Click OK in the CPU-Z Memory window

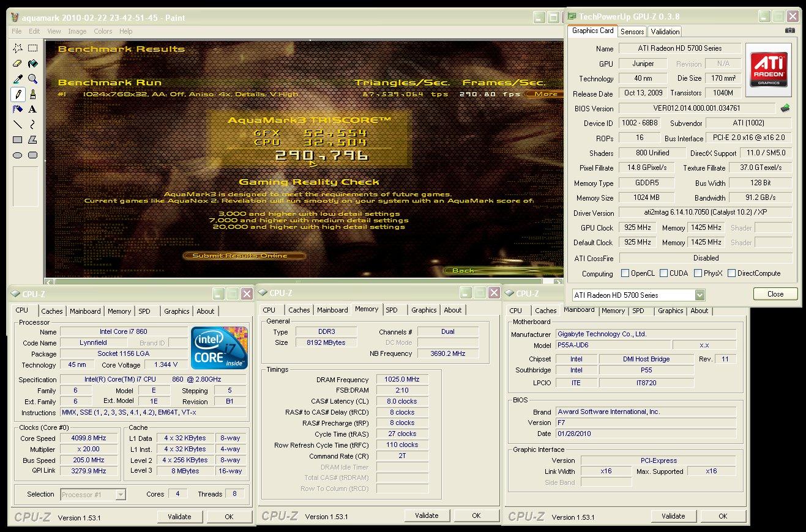tap(476, 515)
